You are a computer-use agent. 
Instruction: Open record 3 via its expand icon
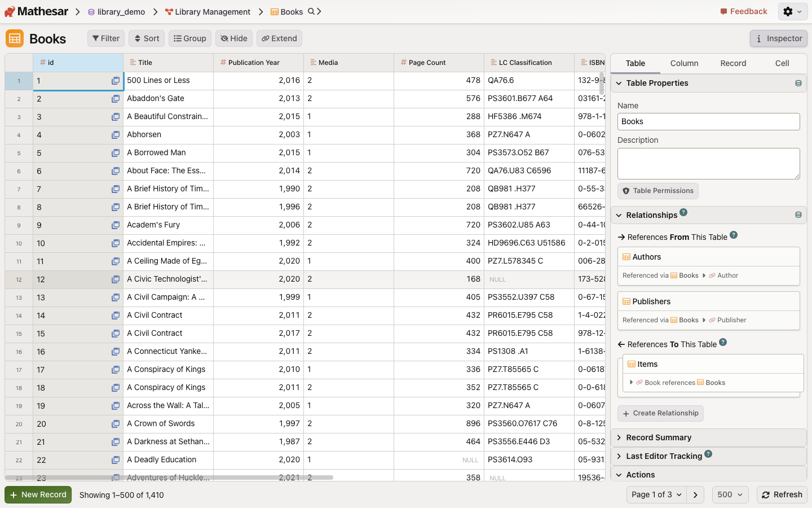point(116,117)
